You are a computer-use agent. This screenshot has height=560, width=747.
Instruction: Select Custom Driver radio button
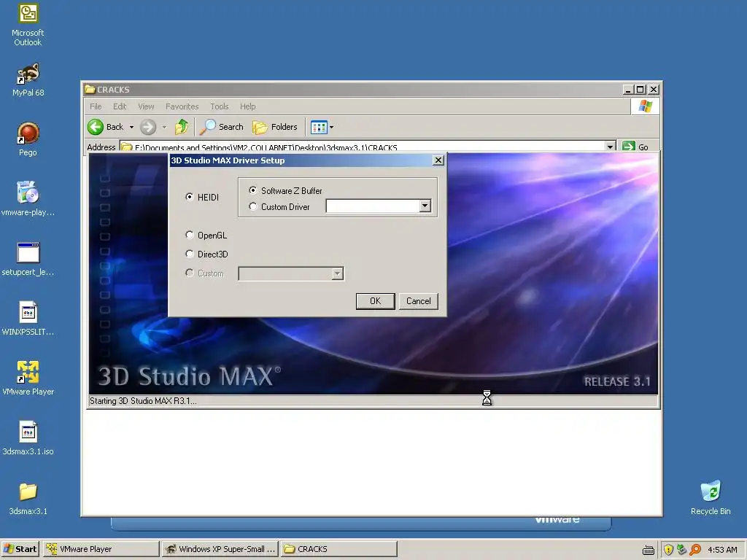click(253, 206)
